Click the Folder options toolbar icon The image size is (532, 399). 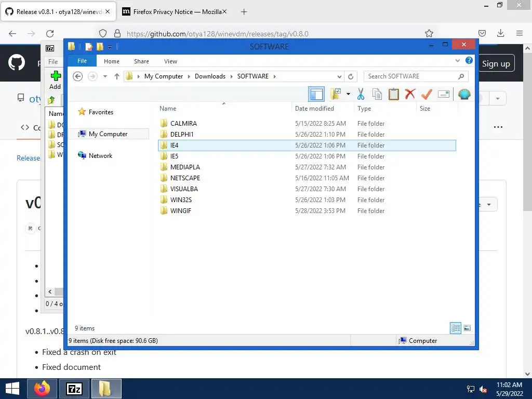click(x=336, y=94)
